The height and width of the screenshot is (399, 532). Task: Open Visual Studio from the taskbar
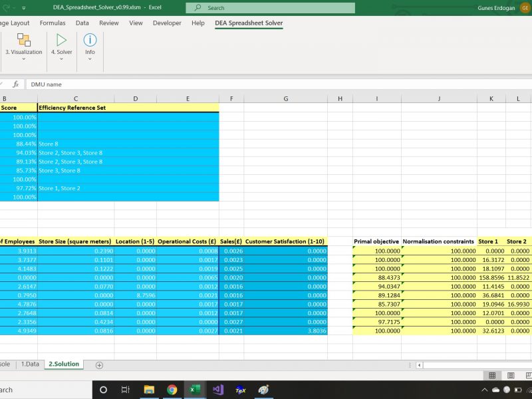[x=217, y=390]
